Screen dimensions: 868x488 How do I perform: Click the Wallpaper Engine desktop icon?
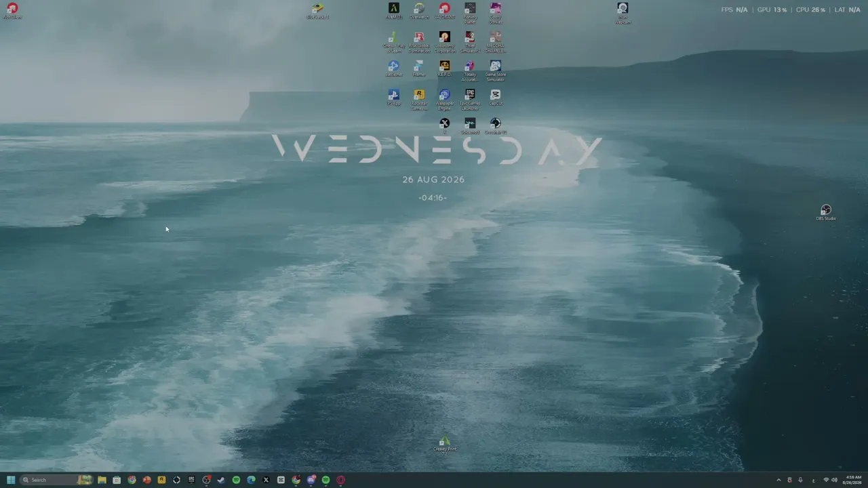coord(444,100)
